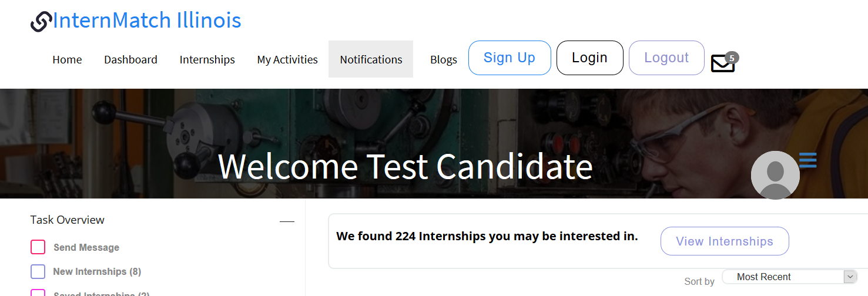
Task: Click the Logout button
Action: (666, 58)
